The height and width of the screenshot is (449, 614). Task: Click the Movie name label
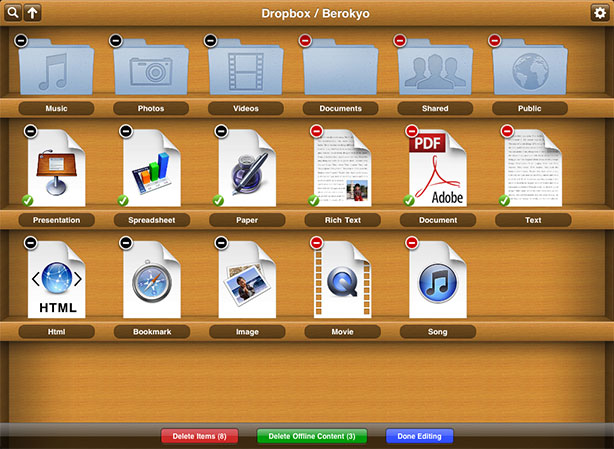(343, 332)
